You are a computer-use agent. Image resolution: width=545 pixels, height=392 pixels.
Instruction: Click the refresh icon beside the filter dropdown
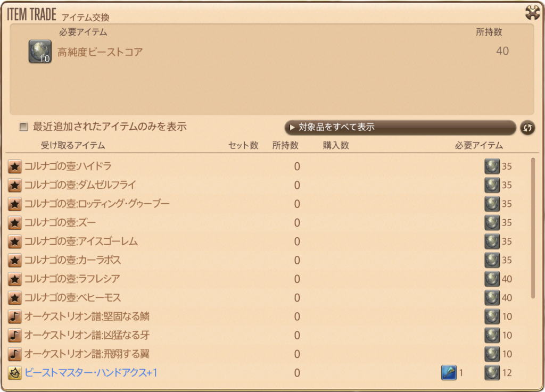(527, 128)
